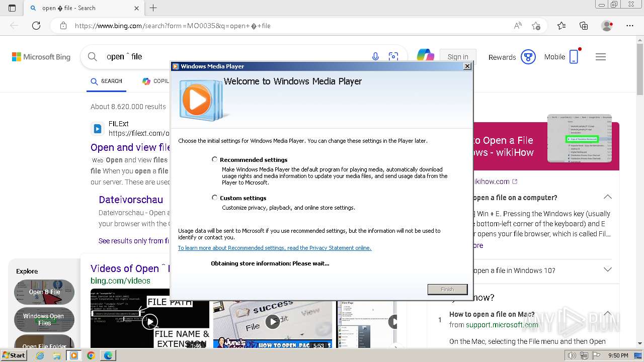Open the wikihow.com source link
This screenshot has height=362, width=644.
click(x=495, y=182)
